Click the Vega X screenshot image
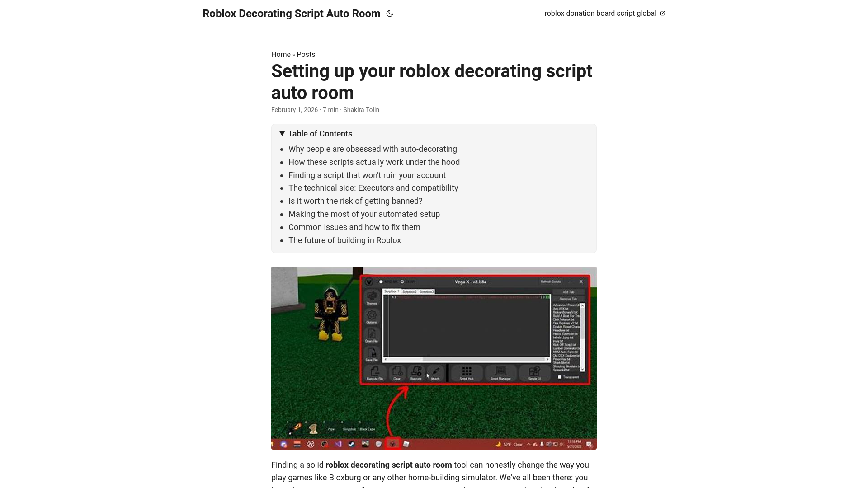Screen dimensions: 868x488 [x=434, y=358]
